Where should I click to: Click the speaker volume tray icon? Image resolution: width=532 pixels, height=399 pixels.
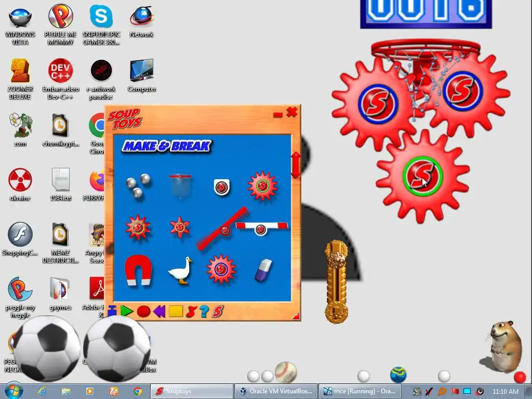point(480,391)
